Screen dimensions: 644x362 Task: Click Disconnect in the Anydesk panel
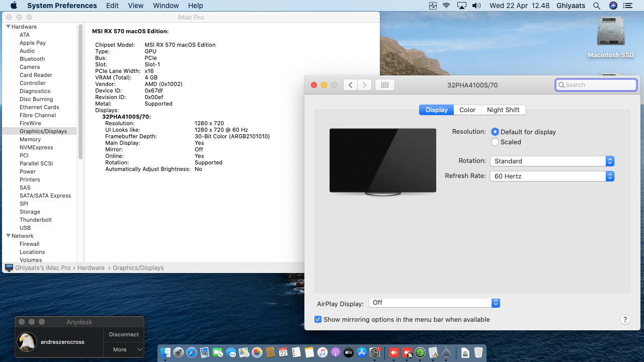[124, 334]
